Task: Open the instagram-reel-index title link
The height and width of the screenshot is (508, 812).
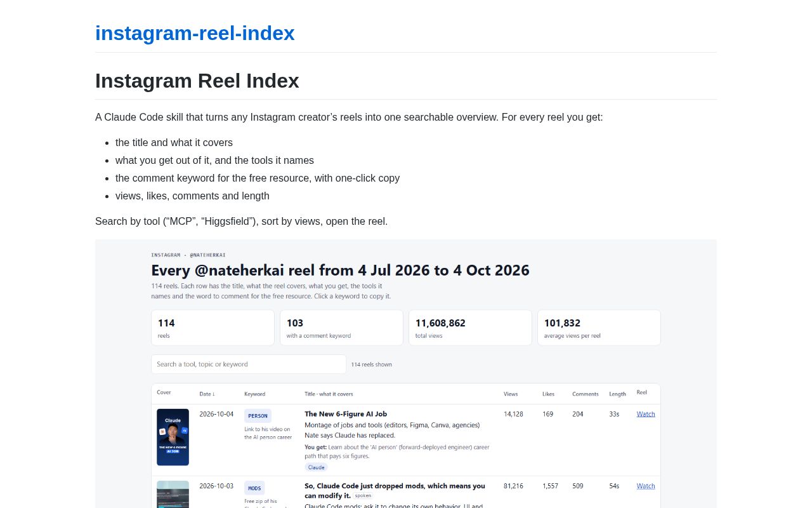Action: (x=195, y=33)
